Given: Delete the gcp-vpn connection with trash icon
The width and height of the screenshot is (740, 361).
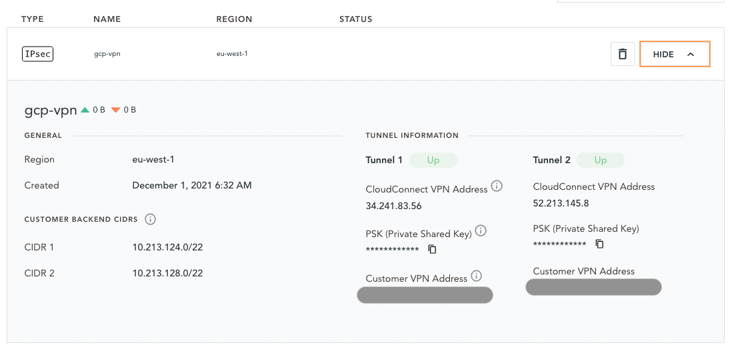Looking at the screenshot, I should 622,54.
